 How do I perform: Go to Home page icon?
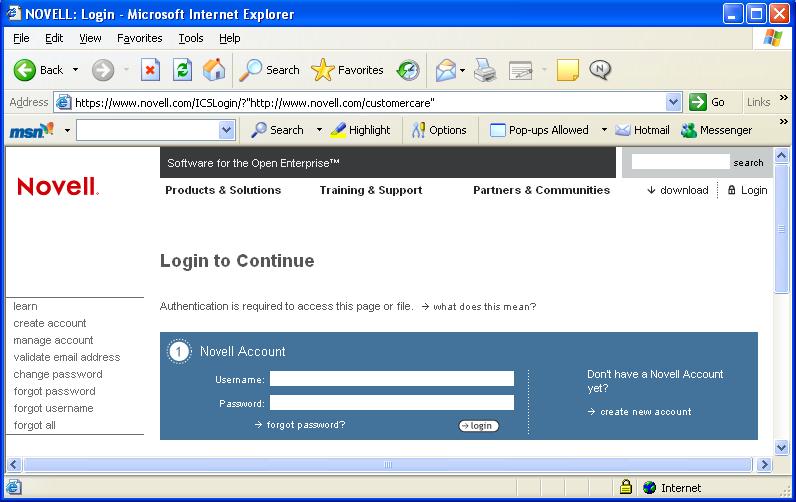[214, 70]
